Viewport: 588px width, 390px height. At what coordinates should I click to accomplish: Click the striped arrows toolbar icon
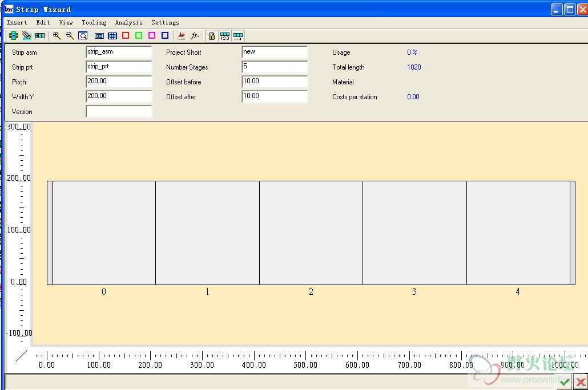[27, 36]
